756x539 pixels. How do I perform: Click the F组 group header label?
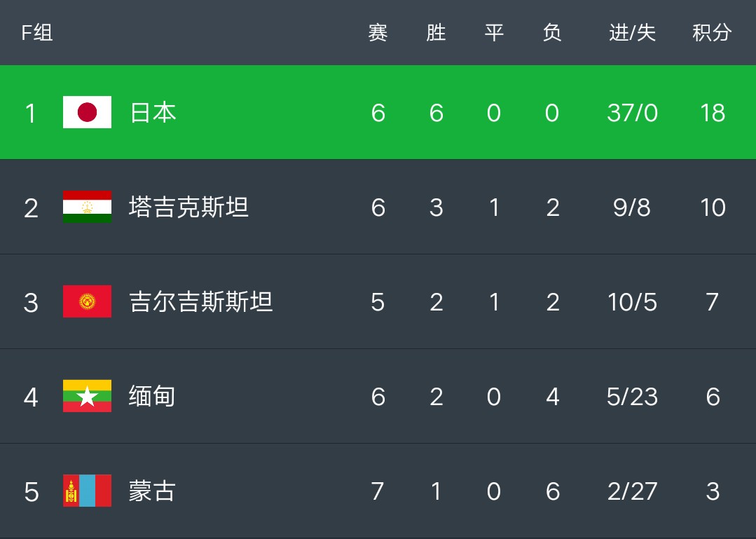(37, 32)
